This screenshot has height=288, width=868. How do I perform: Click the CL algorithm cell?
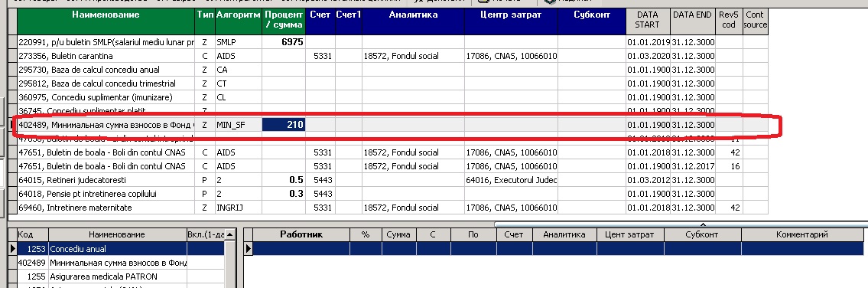(x=238, y=98)
